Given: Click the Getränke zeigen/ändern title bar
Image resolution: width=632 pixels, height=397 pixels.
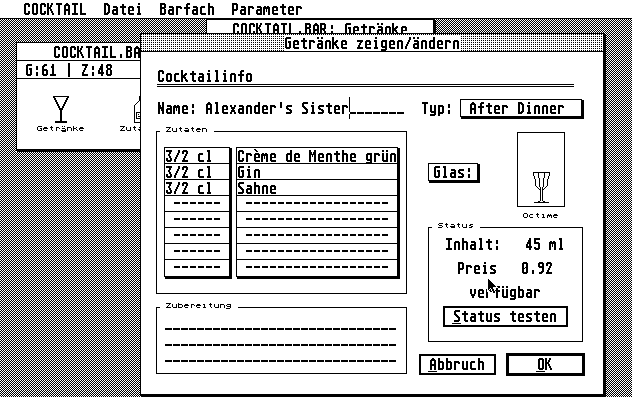Looking at the screenshot, I should 372,43.
